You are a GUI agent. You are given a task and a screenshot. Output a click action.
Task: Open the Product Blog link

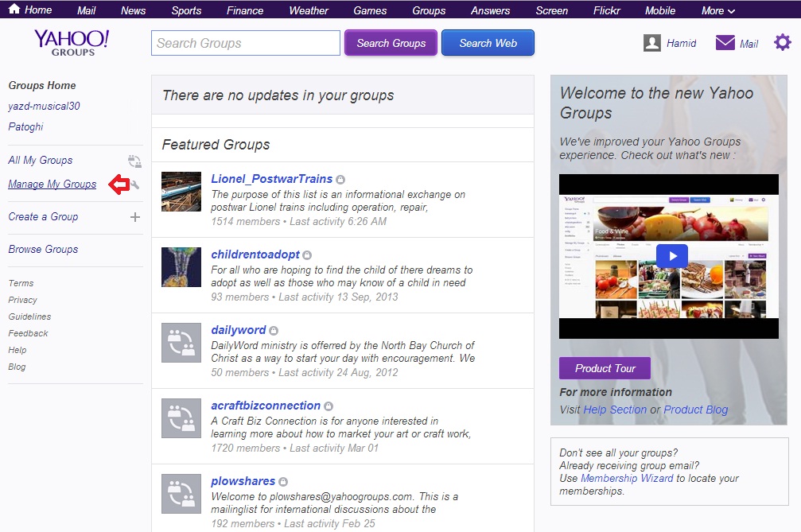coord(696,410)
